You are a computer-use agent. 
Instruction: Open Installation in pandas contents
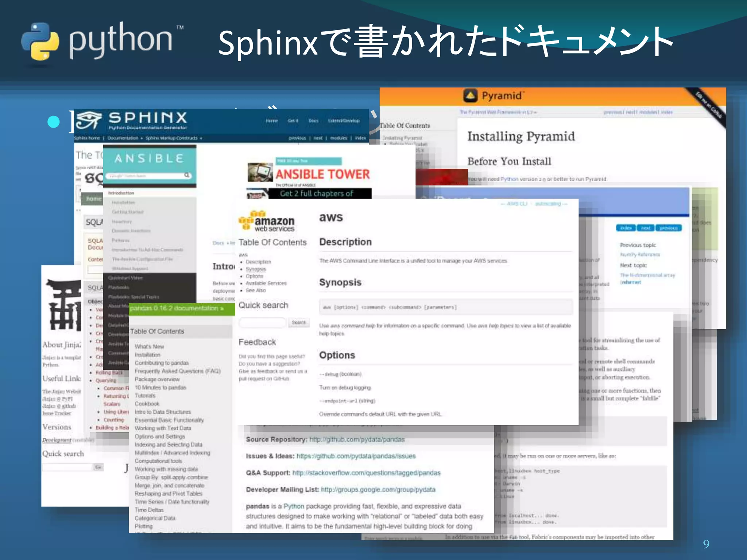(x=147, y=355)
